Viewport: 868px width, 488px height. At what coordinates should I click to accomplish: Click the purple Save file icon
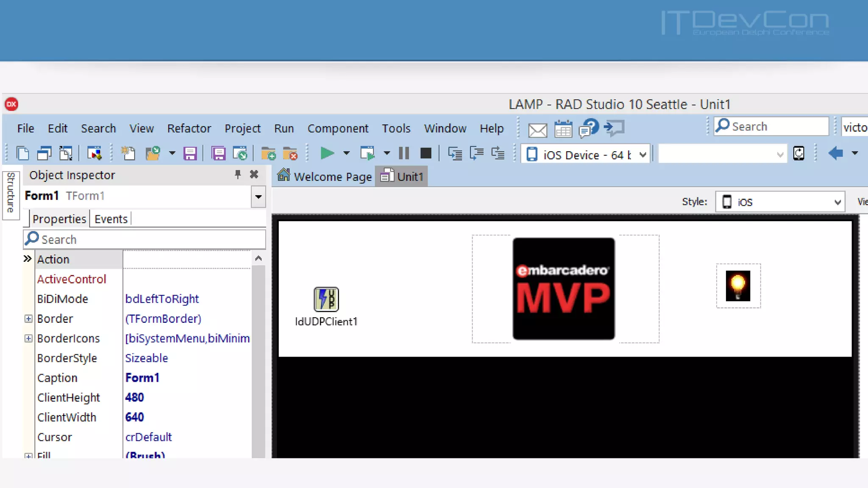[190, 153]
